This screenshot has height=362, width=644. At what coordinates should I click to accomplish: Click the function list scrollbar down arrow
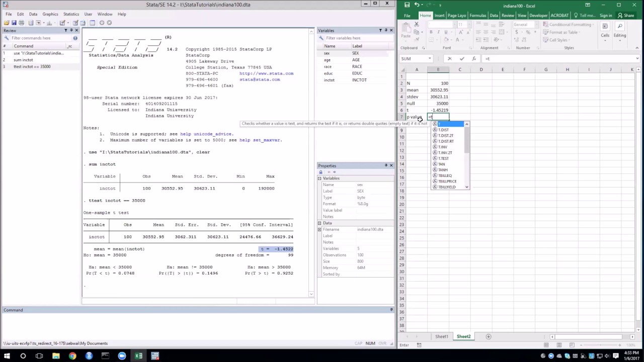[x=467, y=187]
